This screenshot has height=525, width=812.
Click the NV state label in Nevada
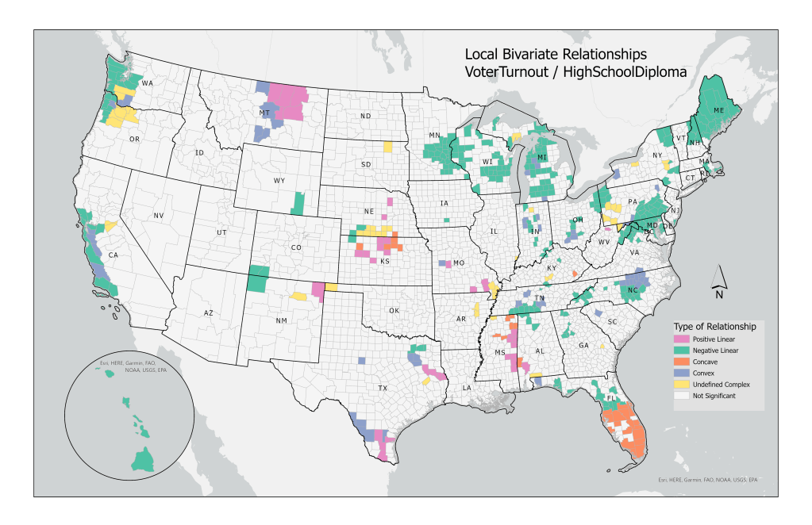(x=158, y=216)
